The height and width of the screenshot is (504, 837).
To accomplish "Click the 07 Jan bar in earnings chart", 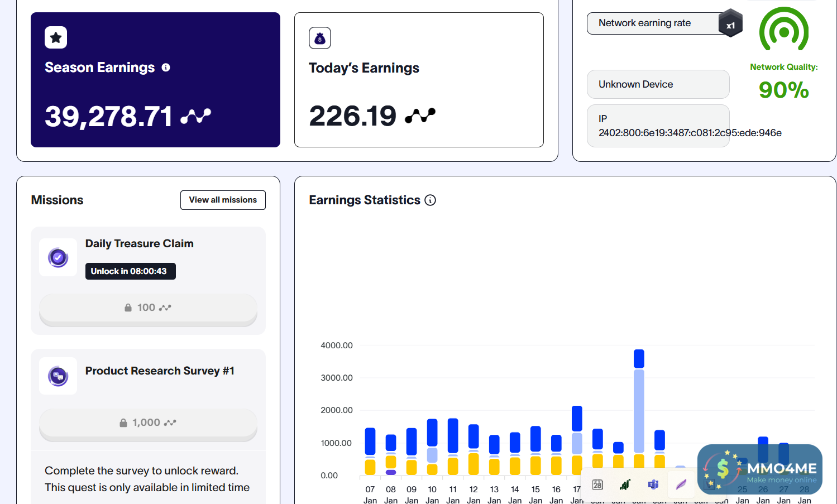I will (370, 451).
